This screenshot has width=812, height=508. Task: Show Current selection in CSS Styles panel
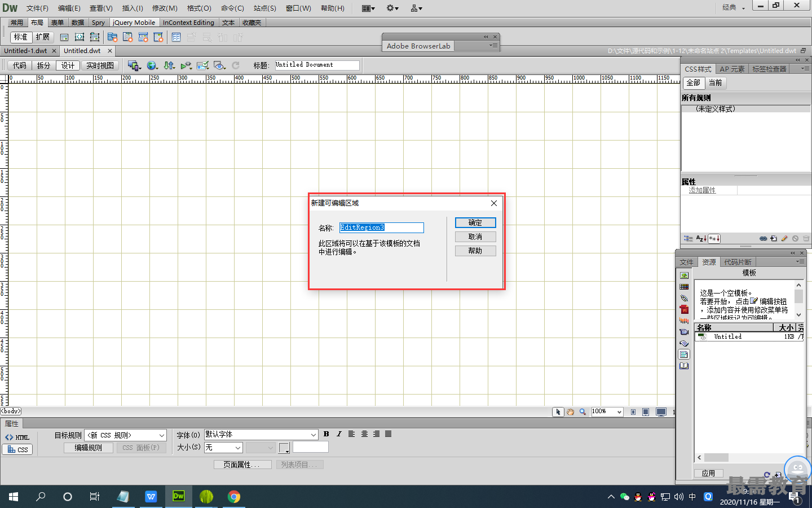point(716,83)
